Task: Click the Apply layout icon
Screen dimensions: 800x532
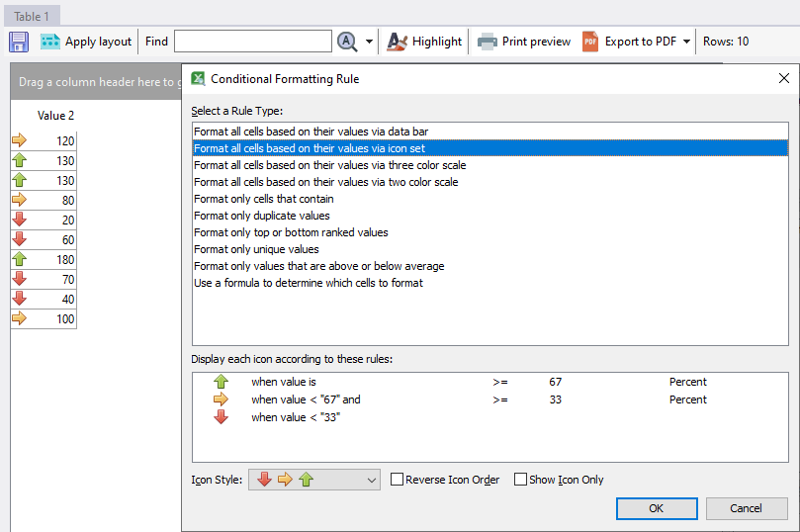Action: coord(50,42)
